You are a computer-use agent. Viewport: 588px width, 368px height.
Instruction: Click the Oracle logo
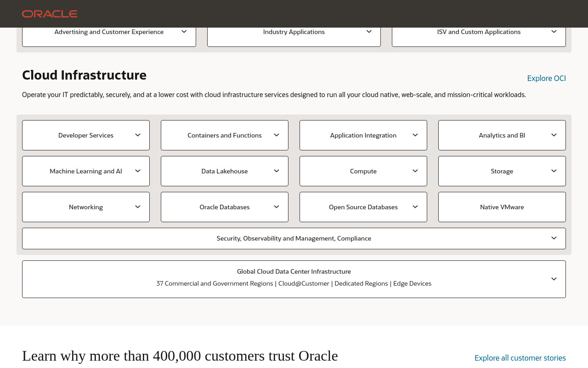[x=50, y=14]
